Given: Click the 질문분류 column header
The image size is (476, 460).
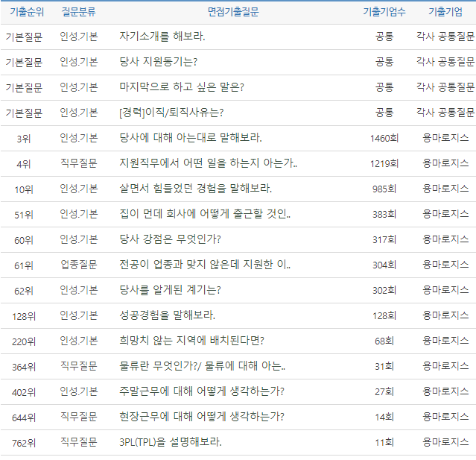Looking at the screenshot, I should (x=78, y=12).
